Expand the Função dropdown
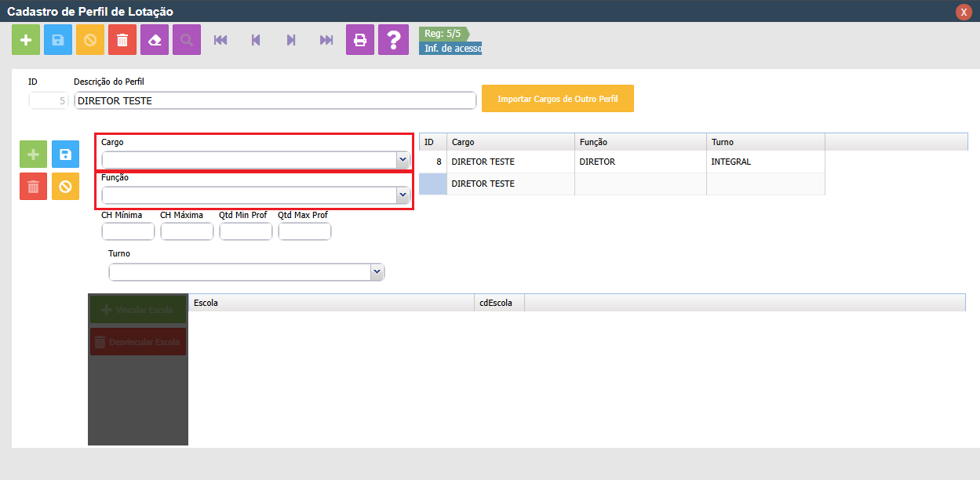 point(403,195)
